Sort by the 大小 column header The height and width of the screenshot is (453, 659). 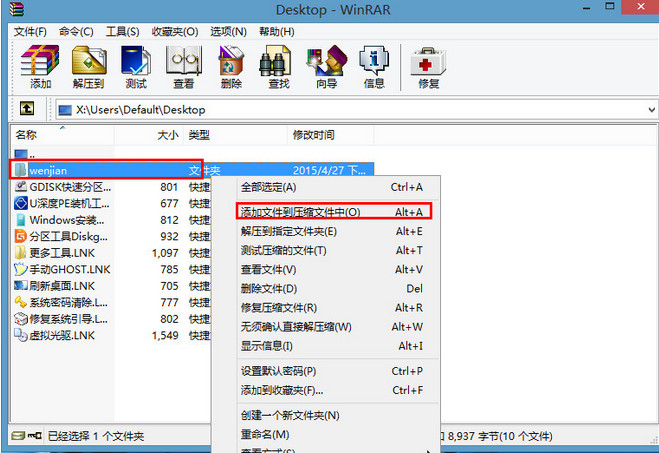coord(149,135)
